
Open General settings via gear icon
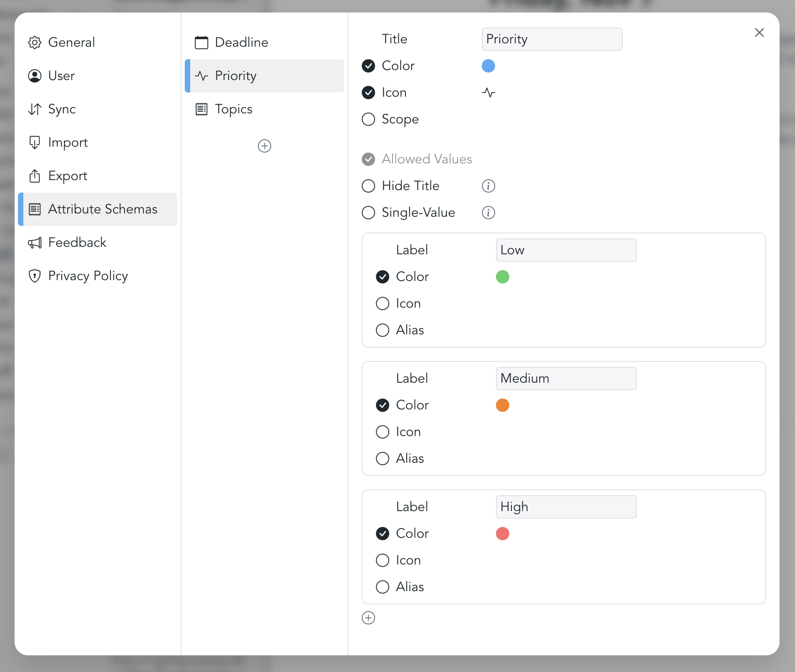tap(35, 43)
